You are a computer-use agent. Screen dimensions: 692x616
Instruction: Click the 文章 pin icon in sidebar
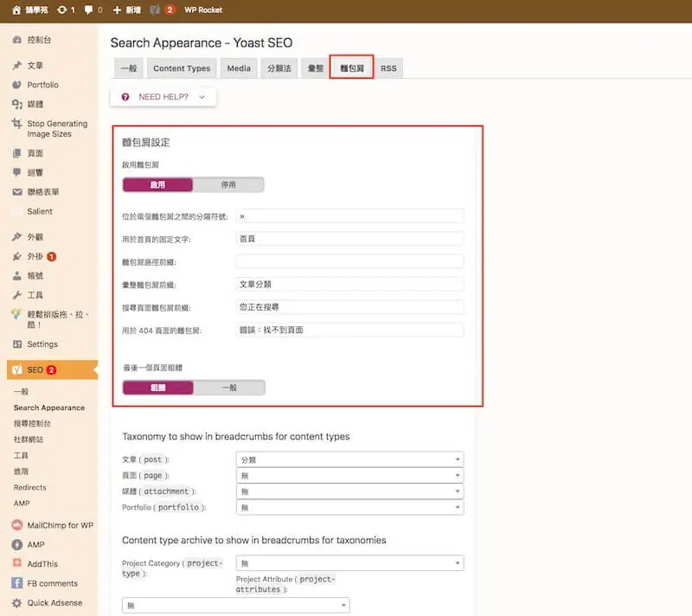point(16,66)
